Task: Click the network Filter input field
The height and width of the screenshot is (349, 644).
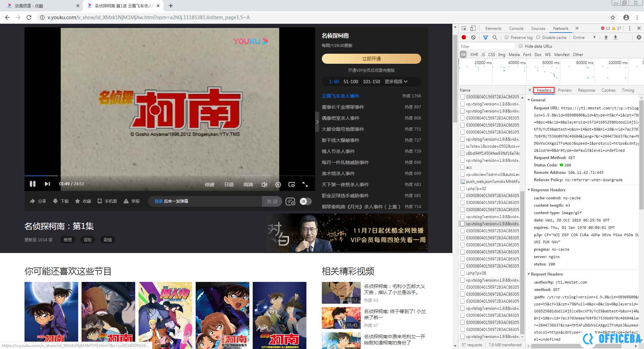Action: pyautogui.click(x=487, y=46)
